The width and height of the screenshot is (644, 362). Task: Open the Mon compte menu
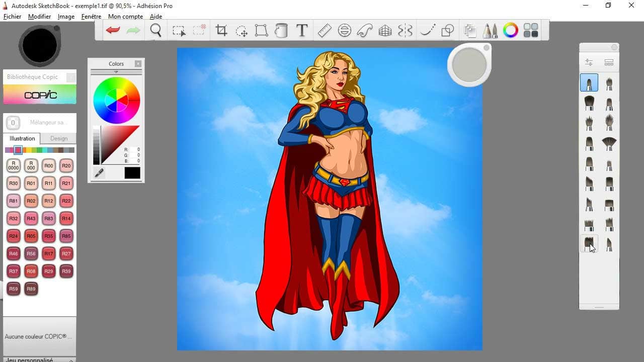[x=126, y=17]
